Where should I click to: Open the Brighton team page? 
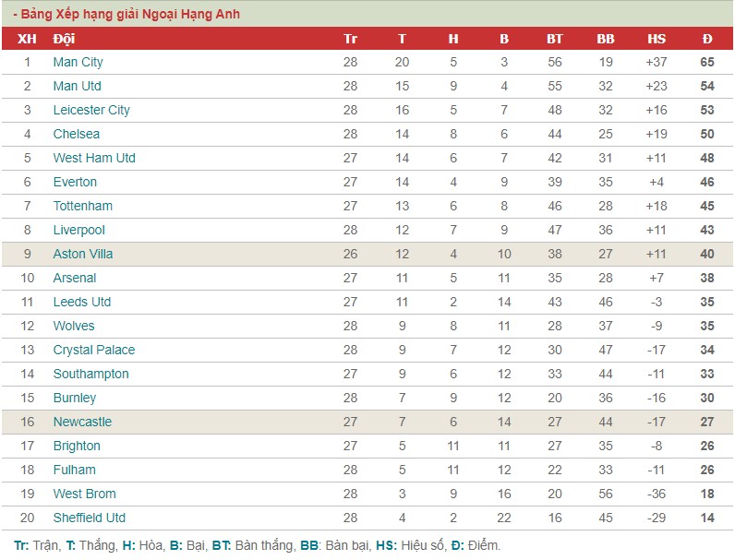[x=77, y=446]
